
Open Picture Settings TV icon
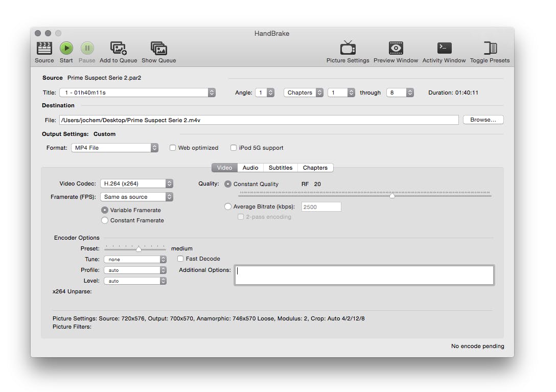(x=347, y=49)
